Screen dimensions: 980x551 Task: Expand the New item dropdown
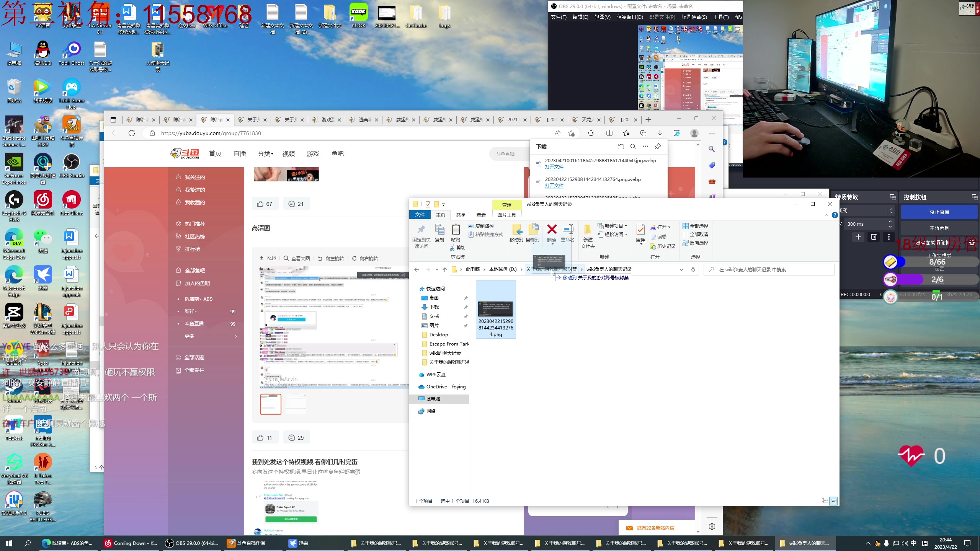tap(626, 226)
